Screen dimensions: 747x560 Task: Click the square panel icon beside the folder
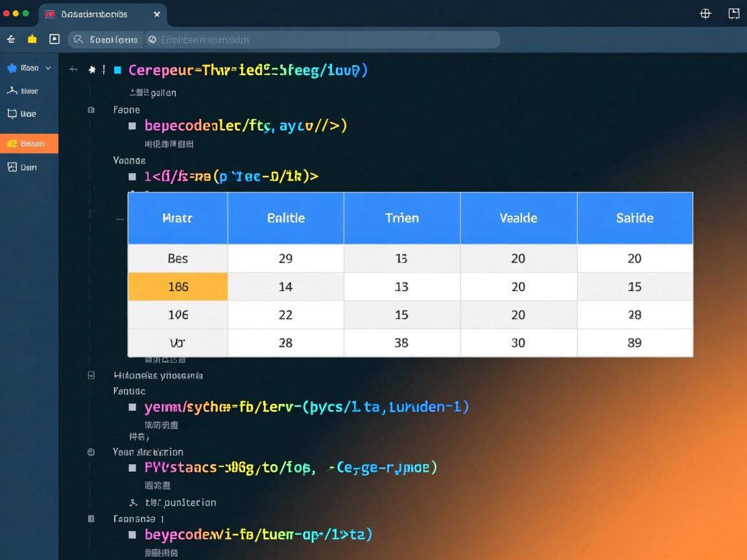coord(54,40)
